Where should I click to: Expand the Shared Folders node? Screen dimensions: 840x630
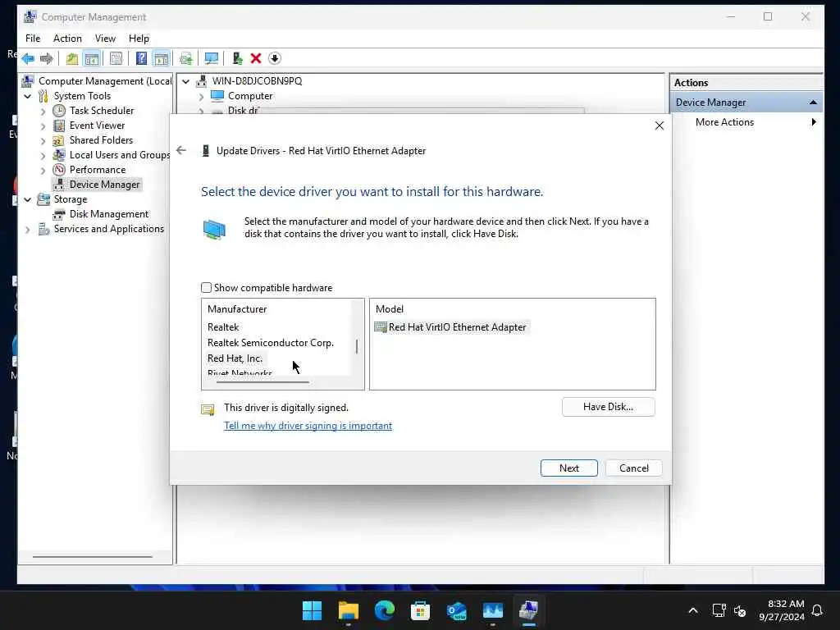point(43,140)
